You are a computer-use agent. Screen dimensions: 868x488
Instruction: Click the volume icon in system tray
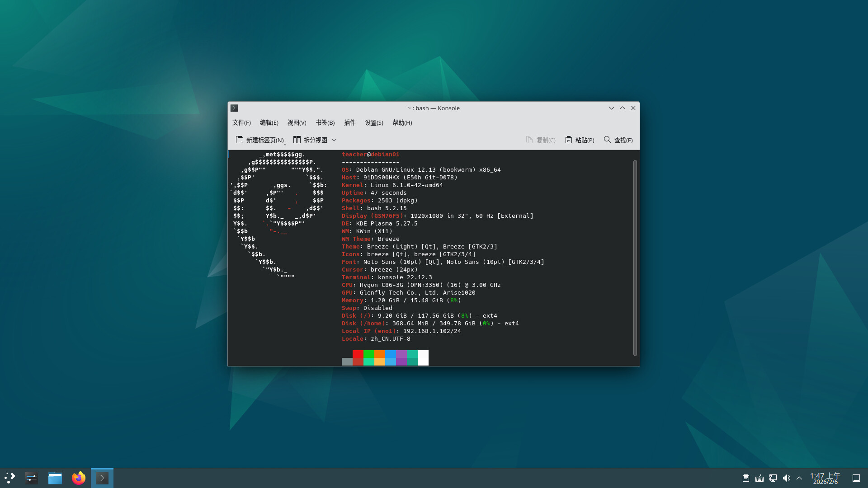[787, 478]
